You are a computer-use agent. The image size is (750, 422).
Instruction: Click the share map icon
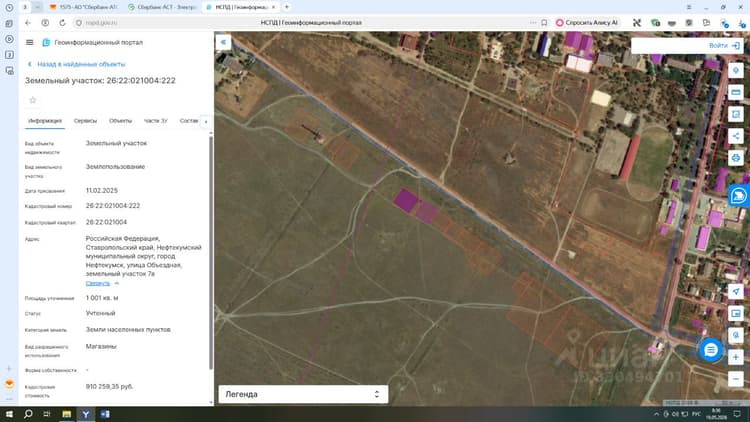736,136
